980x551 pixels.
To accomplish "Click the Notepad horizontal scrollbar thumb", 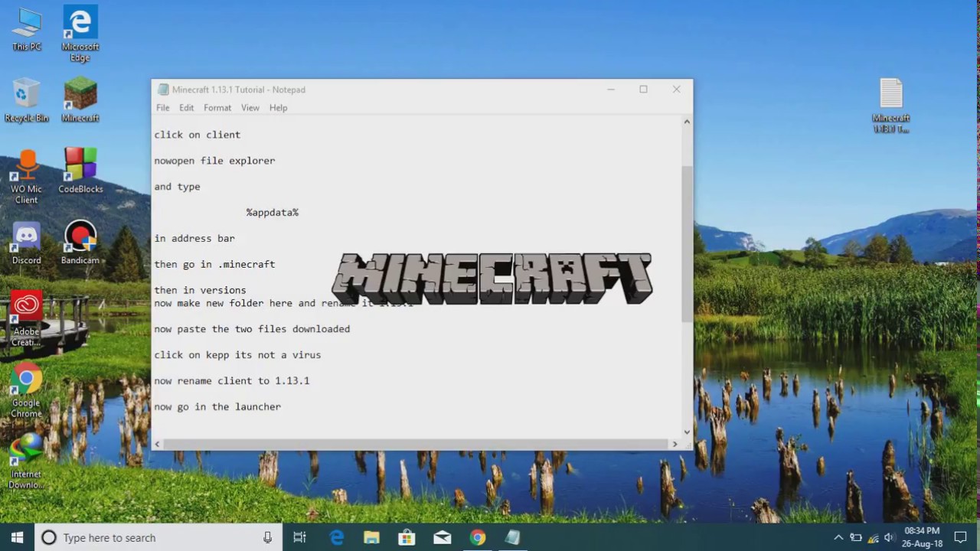I will click(416, 444).
